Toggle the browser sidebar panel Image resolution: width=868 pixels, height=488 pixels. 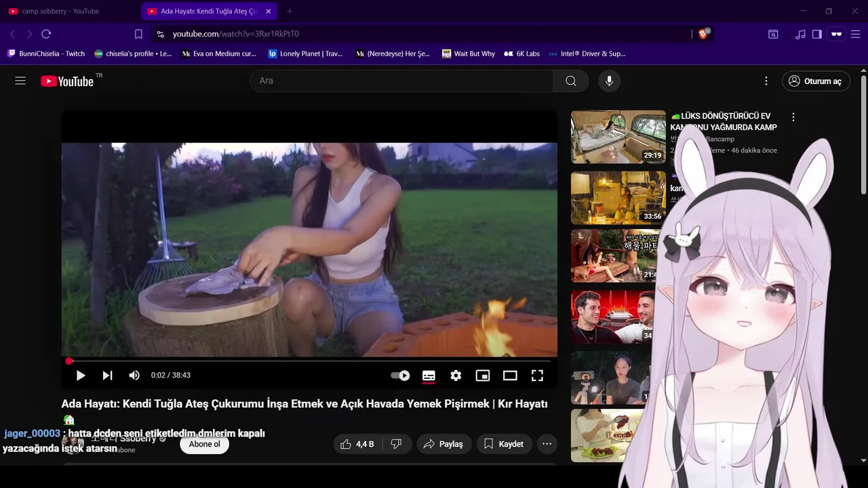click(x=817, y=34)
